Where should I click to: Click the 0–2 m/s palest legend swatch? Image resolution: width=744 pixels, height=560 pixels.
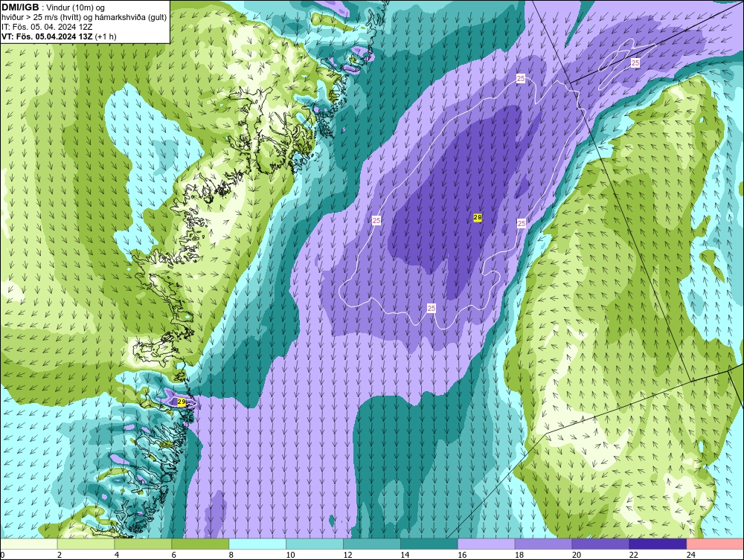(x=29, y=544)
